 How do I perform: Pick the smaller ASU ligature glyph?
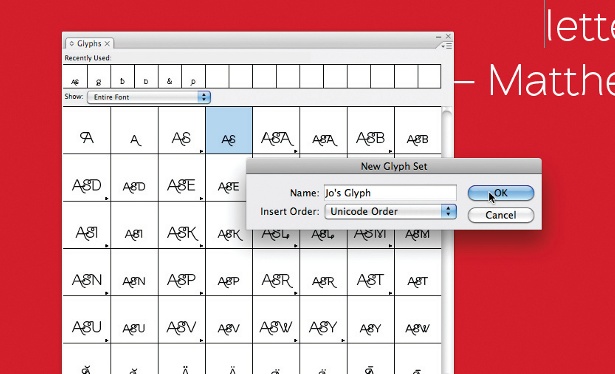(x=135, y=320)
